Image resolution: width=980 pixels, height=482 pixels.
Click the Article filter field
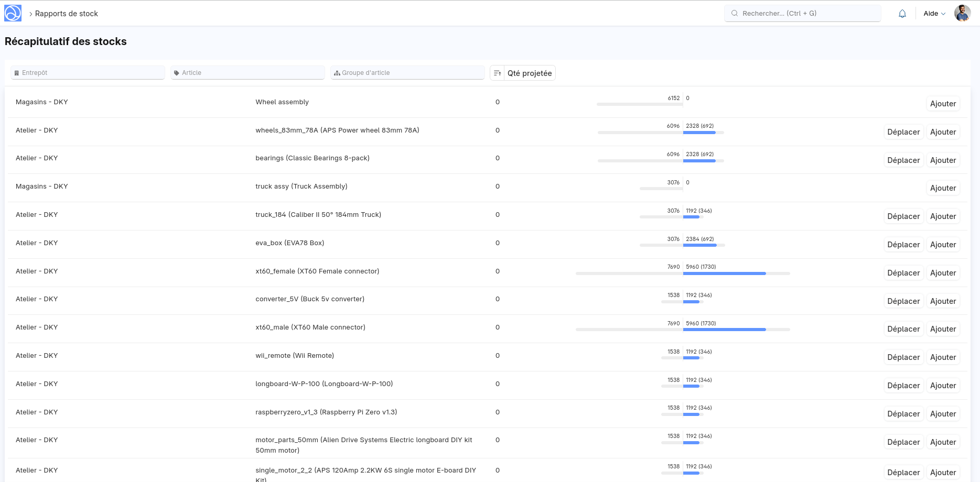coord(247,73)
